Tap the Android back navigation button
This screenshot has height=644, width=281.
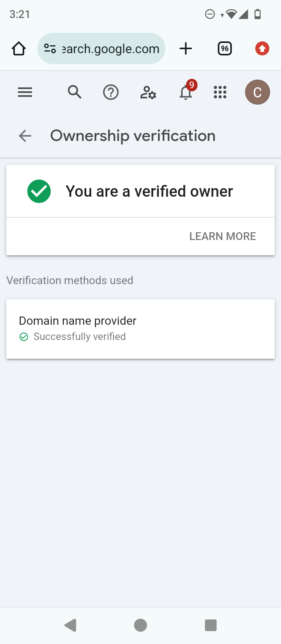[x=70, y=625]
